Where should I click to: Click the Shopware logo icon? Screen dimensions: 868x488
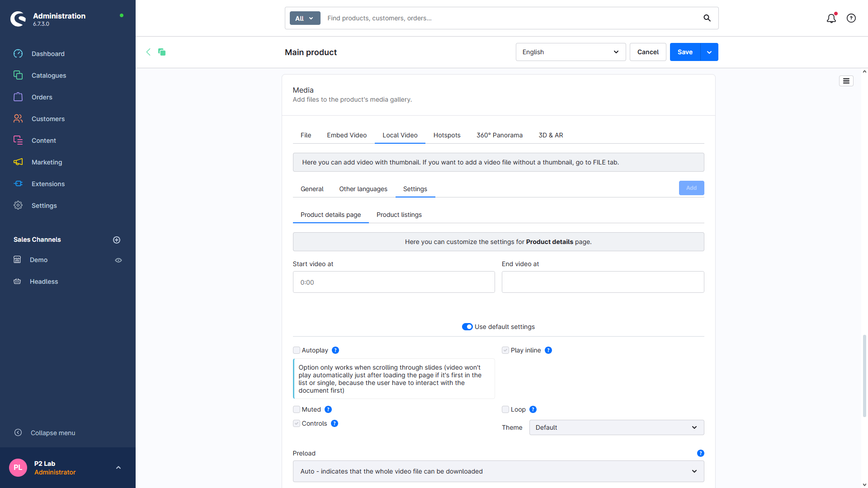(18, 19)
